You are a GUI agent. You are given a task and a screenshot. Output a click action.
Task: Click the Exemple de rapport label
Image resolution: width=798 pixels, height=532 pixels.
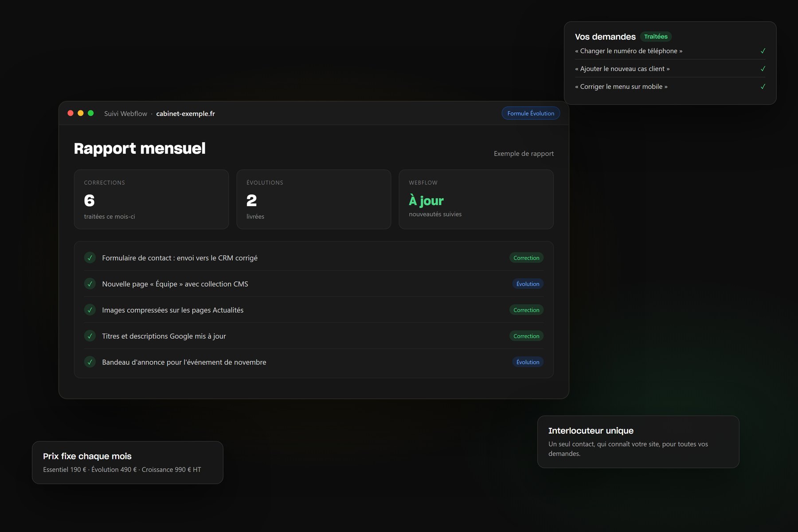coord(524,153)
